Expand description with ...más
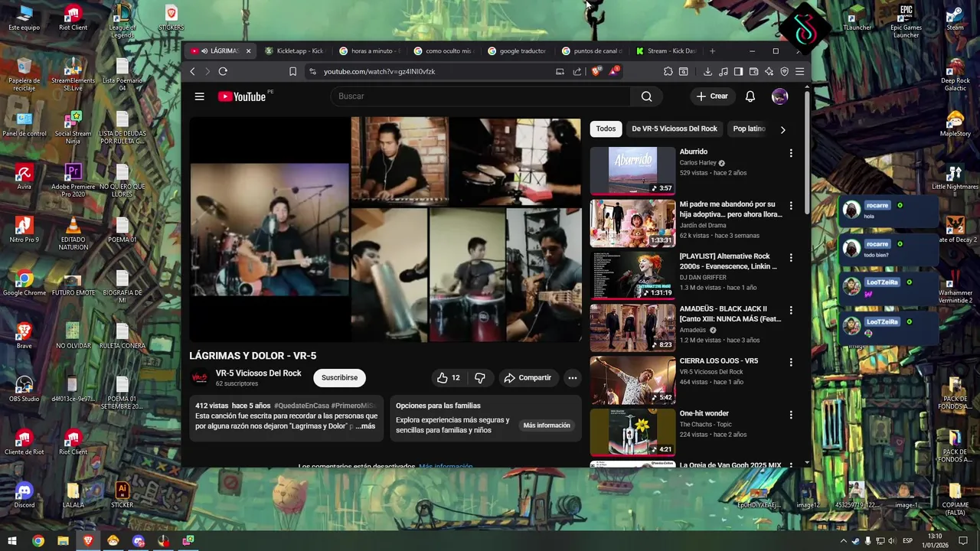The height and width of the screenshot is (551, 980). pyautogui.click(x=365, y=426)
